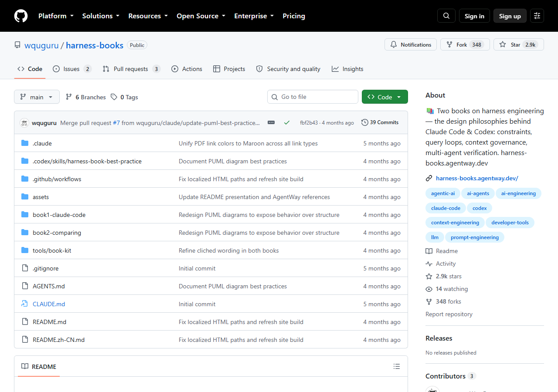Click Report repository link
The width and height of the screenshot is (558, 392).
[449, 314]
